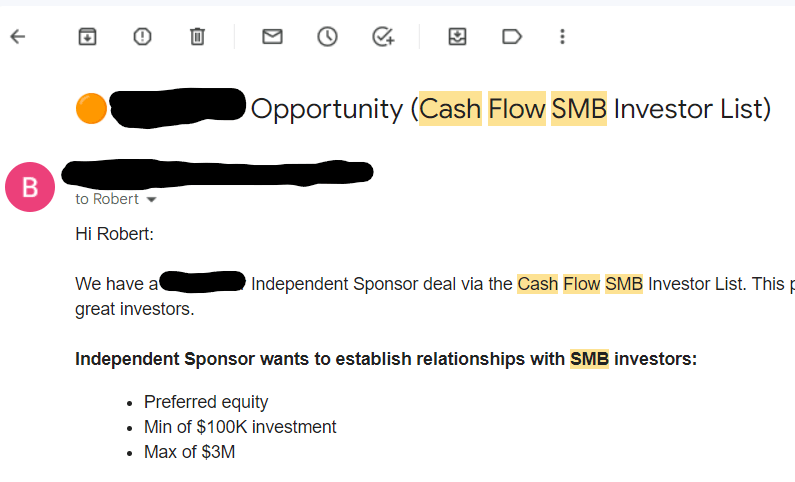Report this email as spam
Viewport: 795px width, 482px height.
(142, 36)
